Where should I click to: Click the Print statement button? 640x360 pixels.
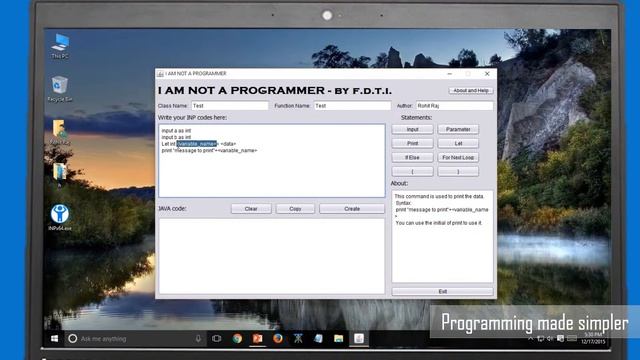pyautogui.click(x=413, y=143)
